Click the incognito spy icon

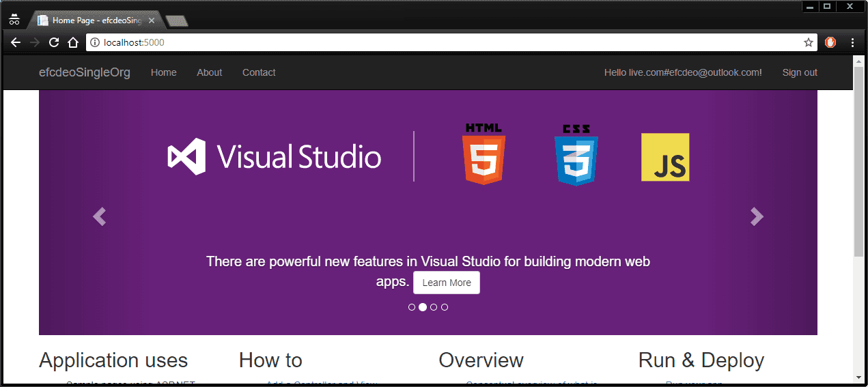[14, 20]
